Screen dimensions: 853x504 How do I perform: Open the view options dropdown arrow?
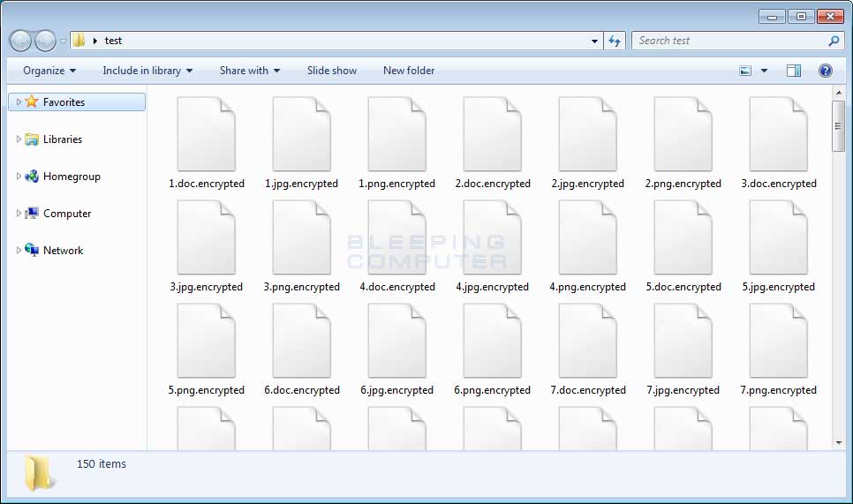(764, 71)
